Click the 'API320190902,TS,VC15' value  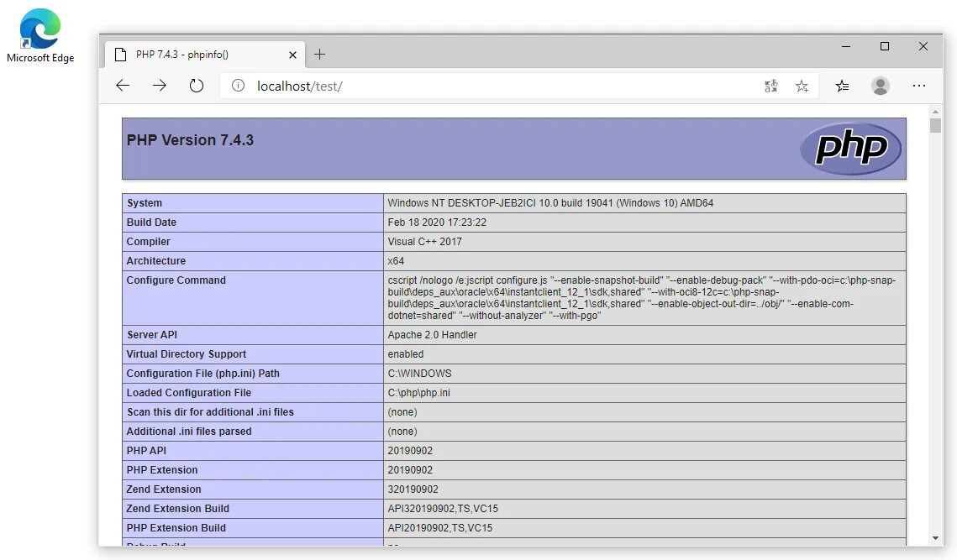click(443, 508)
